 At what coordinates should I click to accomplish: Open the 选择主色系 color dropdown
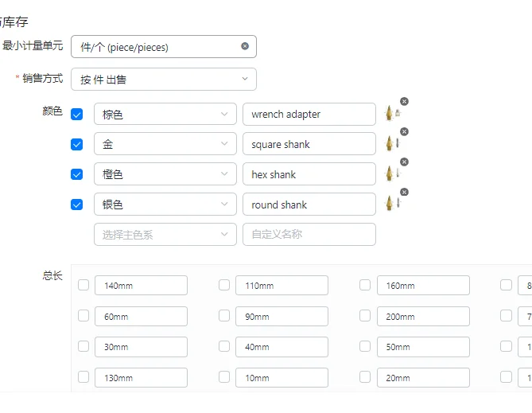[x=165, y=234]
